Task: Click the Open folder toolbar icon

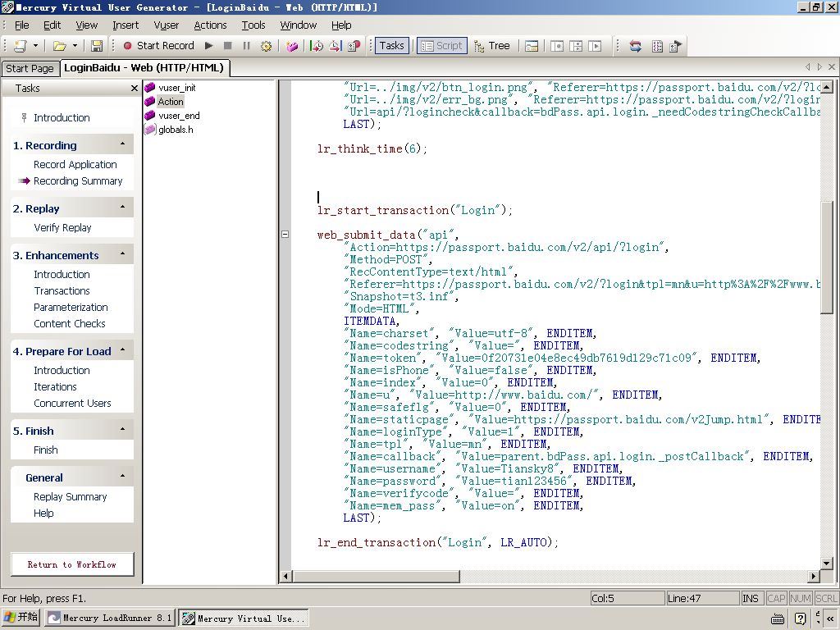Action: (x=59, y=46)
